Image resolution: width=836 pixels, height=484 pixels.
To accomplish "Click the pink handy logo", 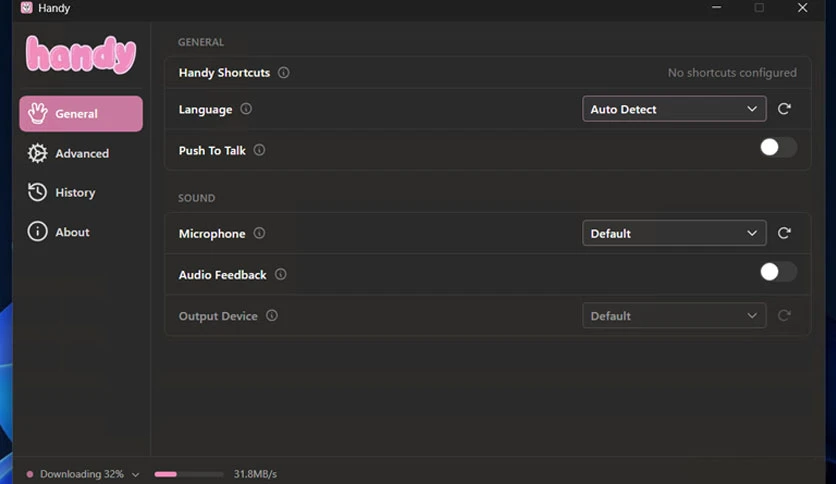I will (81, 54).
